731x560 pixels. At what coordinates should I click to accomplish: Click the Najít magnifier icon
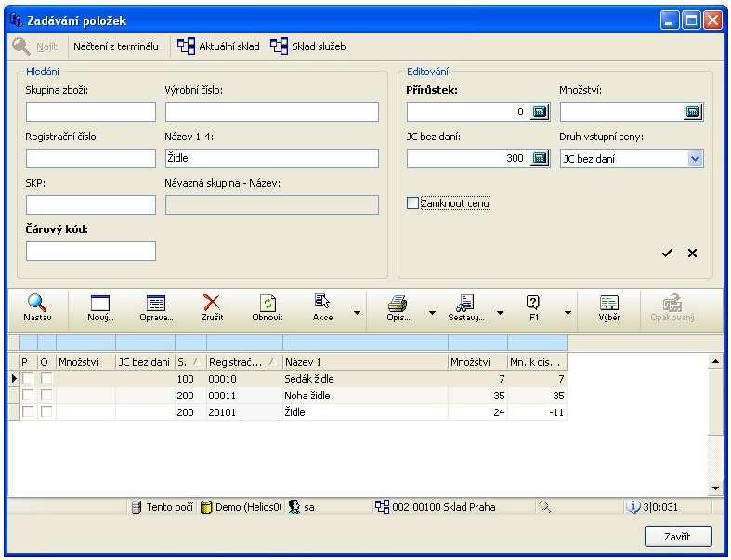point(21,46)
